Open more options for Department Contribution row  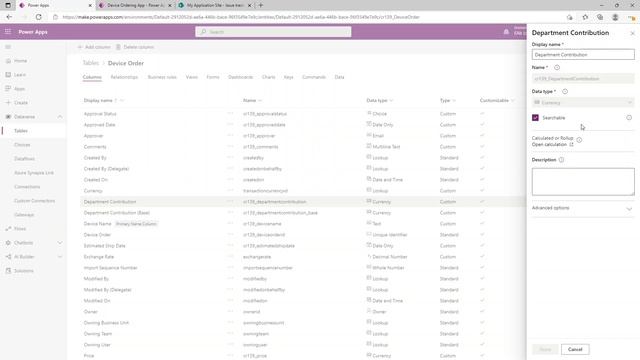[230, 202]
